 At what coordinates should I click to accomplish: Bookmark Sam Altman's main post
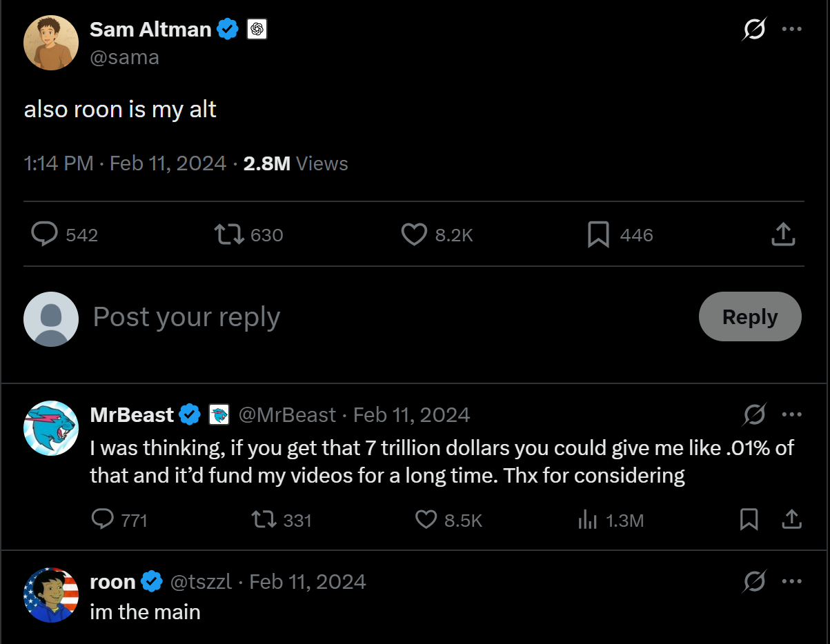click(598, 234)
